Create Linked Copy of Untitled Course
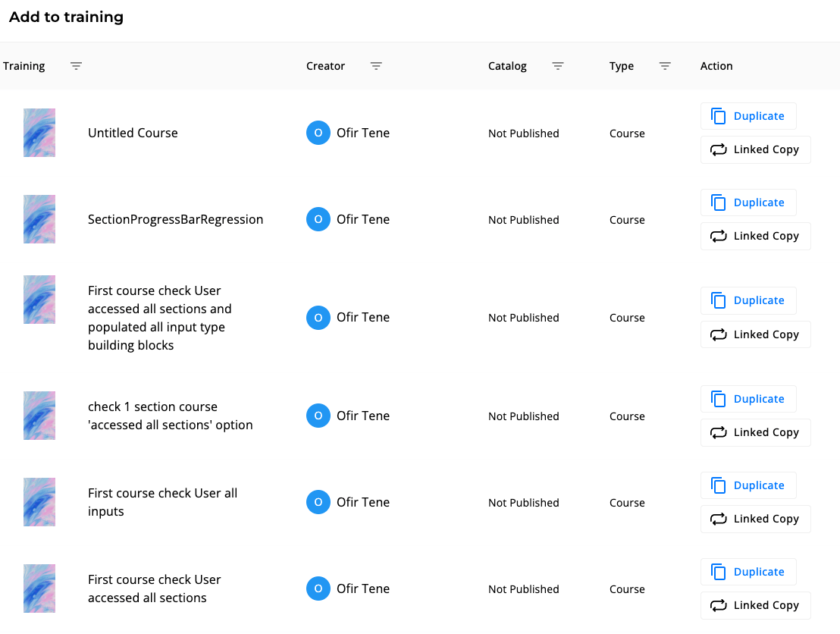840x634 pixels. click(x=755, y=149)
